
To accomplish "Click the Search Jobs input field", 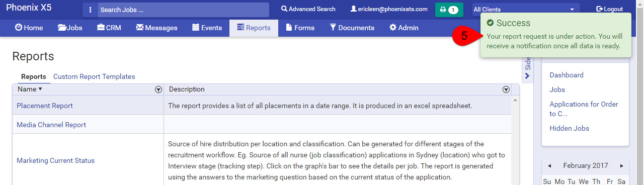I will click(x=183, y=10).
